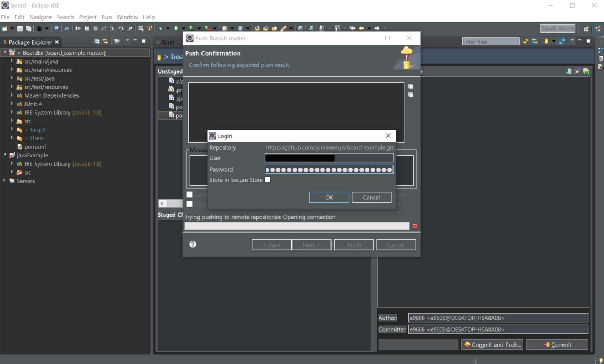The image size is (604, 364).
Task: Click the New wizard toolbar icon
Action: (5, 28)
